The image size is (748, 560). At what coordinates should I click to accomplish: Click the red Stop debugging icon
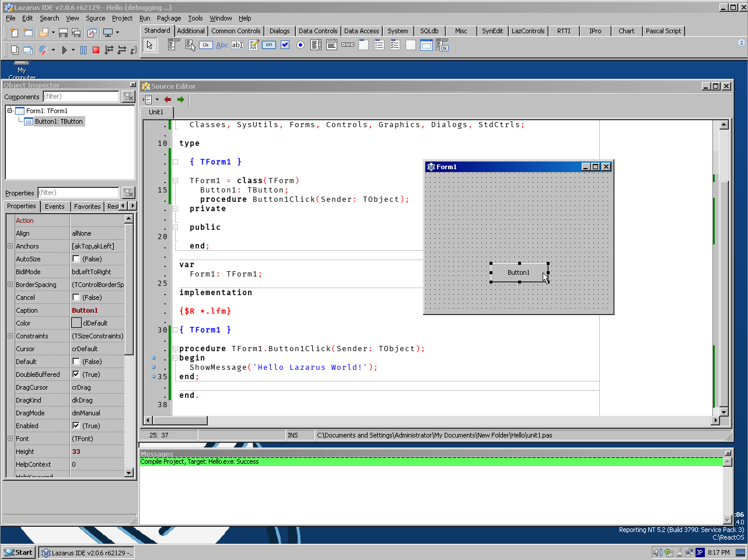(96, 50)
